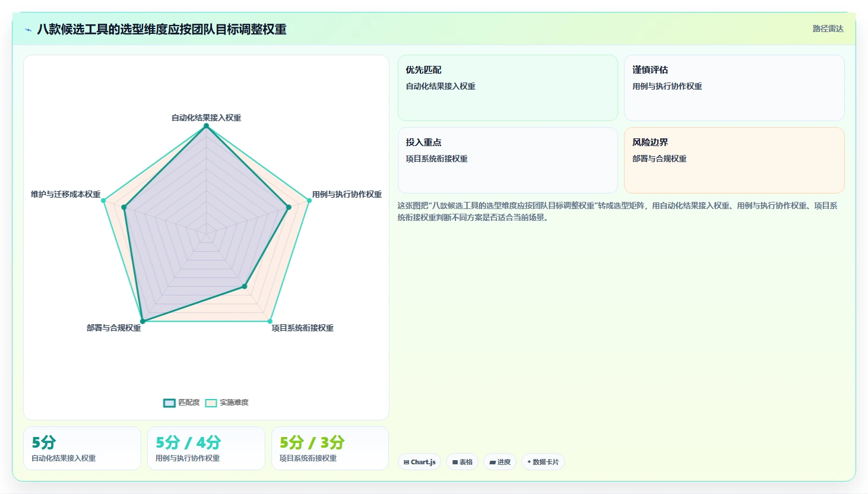This screenshot has width=868, height=494.
Task: Click the 5分 / 4分 stat card
Action: pyautogui.click(x=206, y=448)
